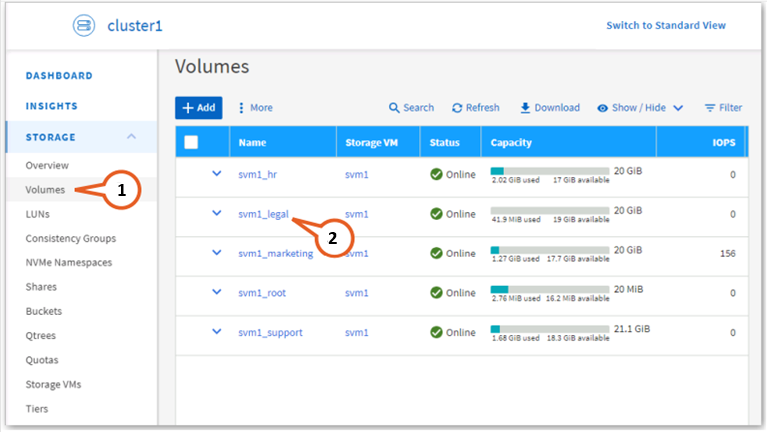Viewport: 767px width, 432px height.
Task: Expand the svm1_marketing volume row
Action: pos(216,253)
